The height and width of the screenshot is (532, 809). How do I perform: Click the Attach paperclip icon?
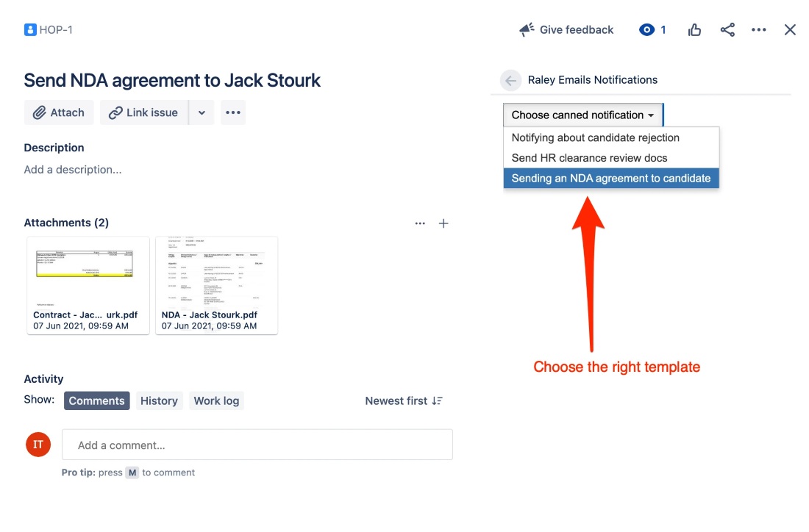[x=39, y=112]
